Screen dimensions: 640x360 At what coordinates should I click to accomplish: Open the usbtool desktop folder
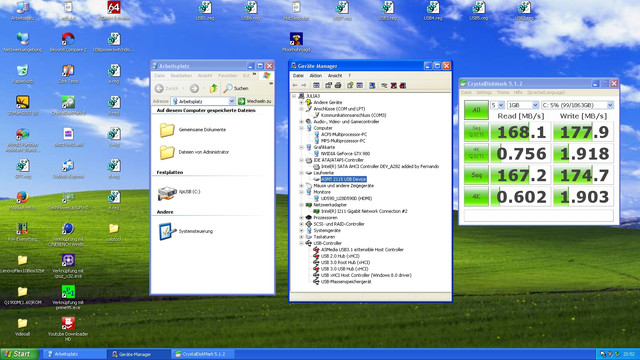point(114,232)
